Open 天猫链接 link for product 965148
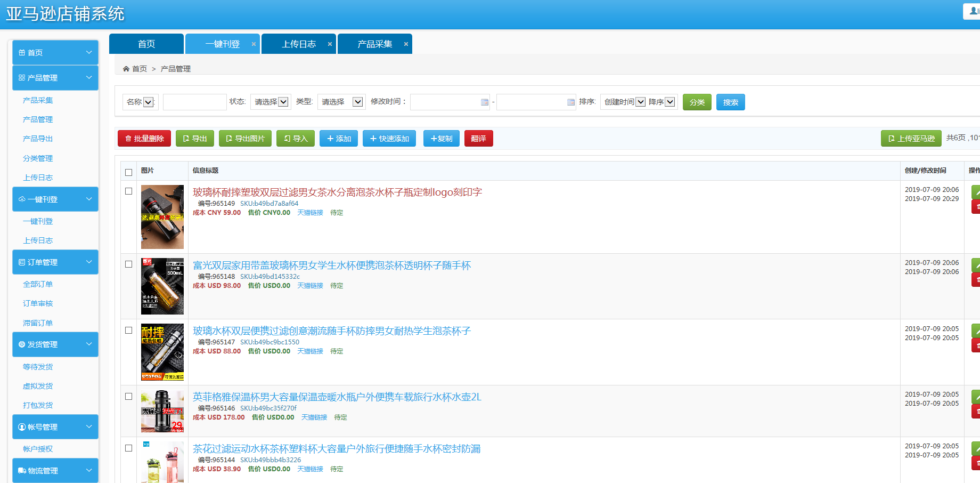Viewport: 980px width, 483px height. tap(310, 286)
